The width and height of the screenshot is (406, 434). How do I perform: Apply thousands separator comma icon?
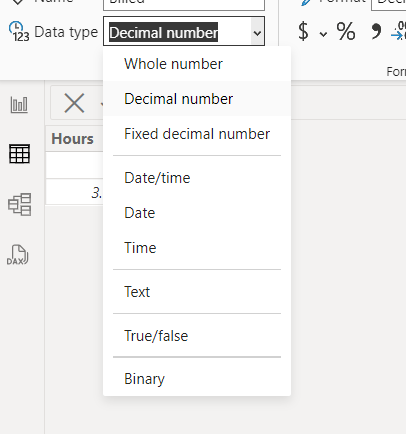pos(376,31)
